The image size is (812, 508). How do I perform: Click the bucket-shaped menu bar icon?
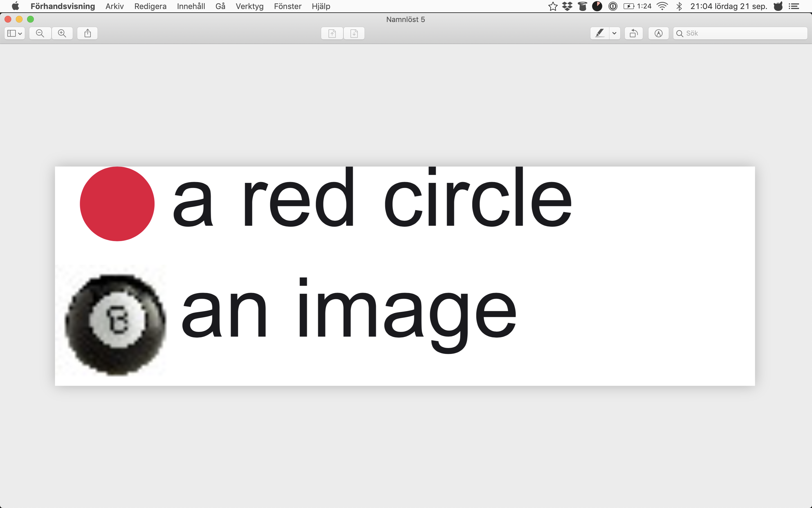point(582,6)
